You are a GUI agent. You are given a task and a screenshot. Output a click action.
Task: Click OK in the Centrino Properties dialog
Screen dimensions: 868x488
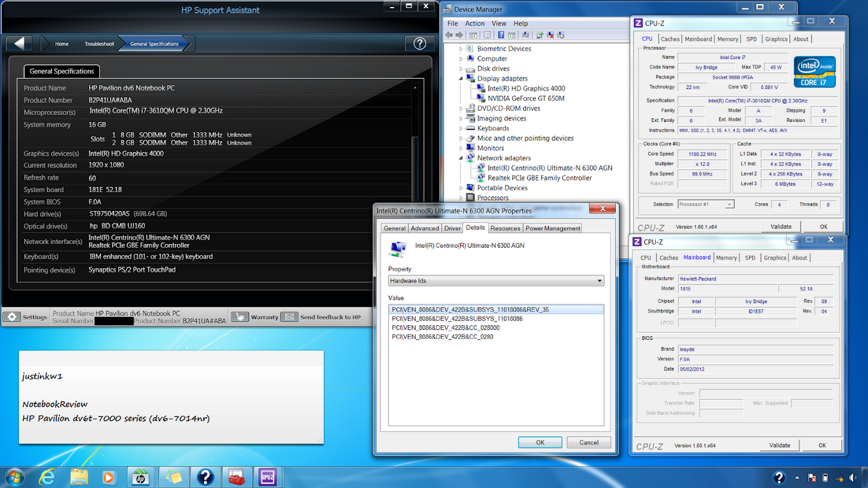point(540,442)
